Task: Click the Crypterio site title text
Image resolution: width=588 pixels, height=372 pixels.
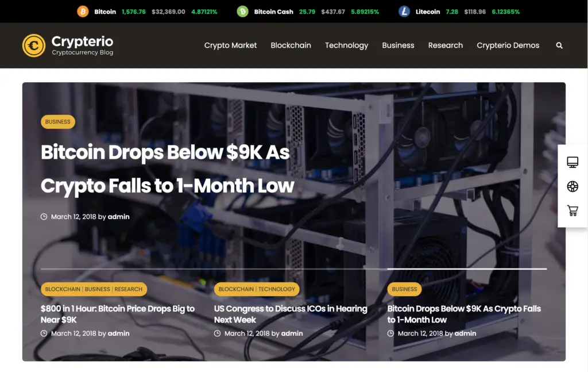Action: (x=82, y=41)
